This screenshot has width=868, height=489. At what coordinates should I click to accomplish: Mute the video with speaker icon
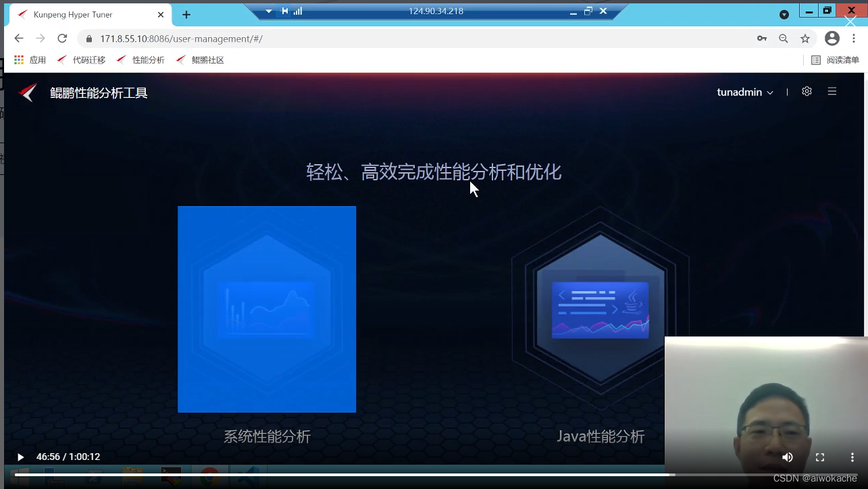click(x=788, y=457)
